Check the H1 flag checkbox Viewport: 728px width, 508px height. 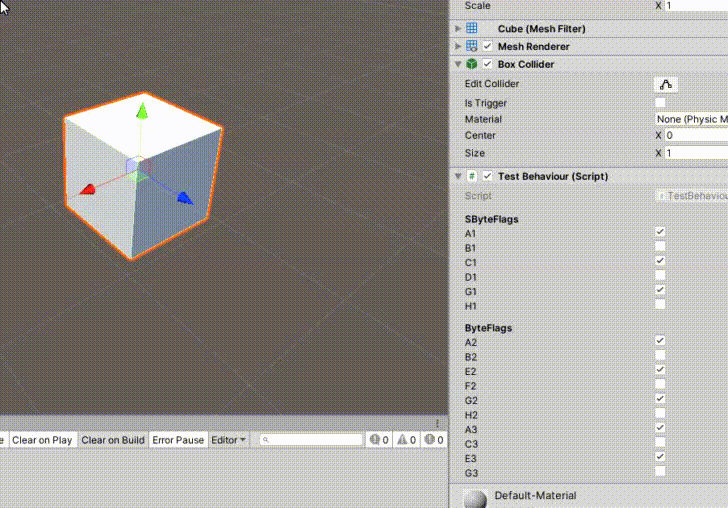(x=660, y=304)
